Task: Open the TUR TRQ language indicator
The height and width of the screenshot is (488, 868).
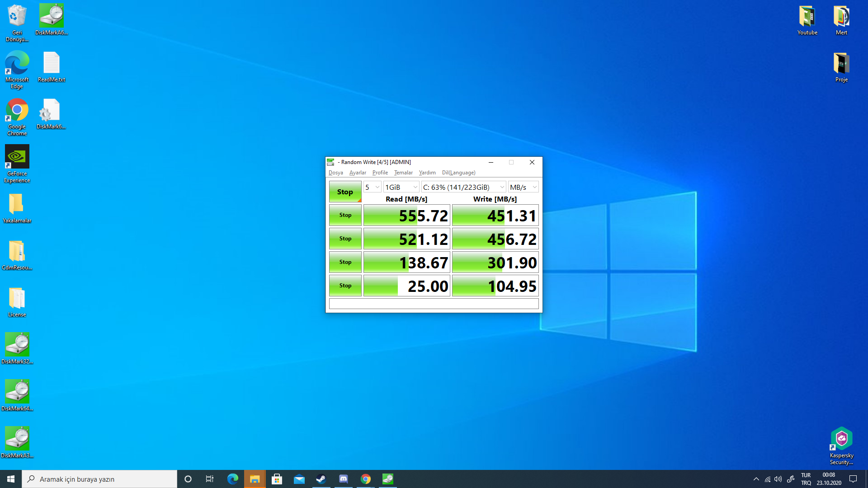Action: click(806, 479)
